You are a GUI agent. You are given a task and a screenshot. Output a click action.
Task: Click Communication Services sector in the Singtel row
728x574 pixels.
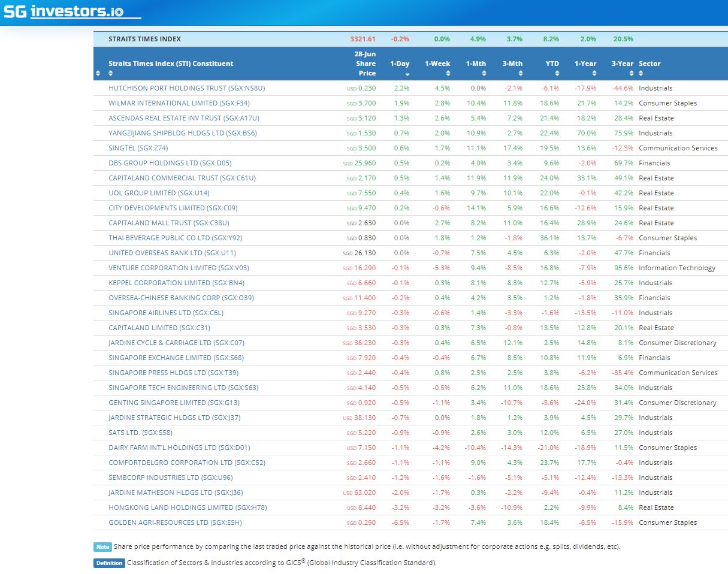tap(678, 148)
